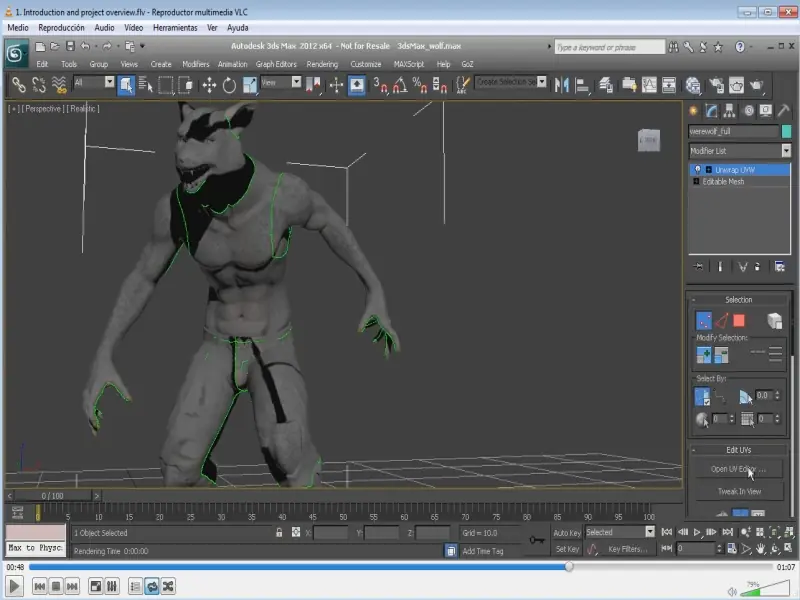Toggle the selection lock padlock icon
This screenshot has height=600, width=800.
[x=279, y=533]
